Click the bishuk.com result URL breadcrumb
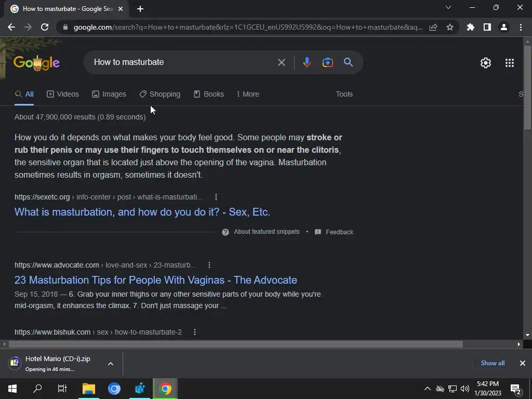 (98, 332)
